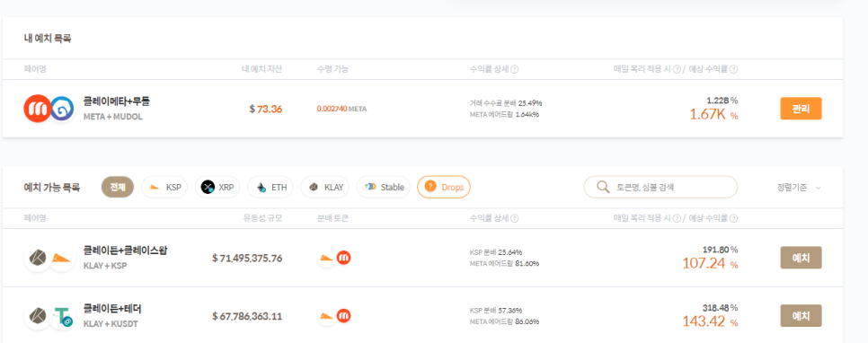Open 예상 수익률 help icon in 예치 가능 목록

[x=733, y=218]
